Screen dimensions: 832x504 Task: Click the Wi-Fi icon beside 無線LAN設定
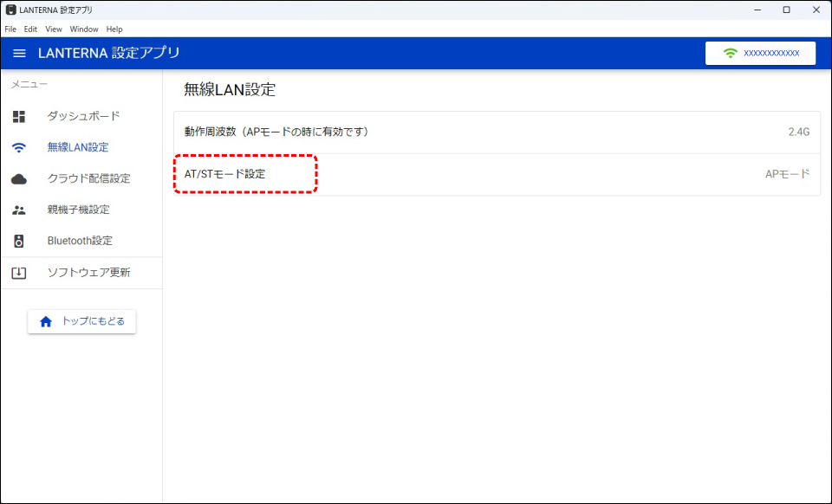coord(19,147)
